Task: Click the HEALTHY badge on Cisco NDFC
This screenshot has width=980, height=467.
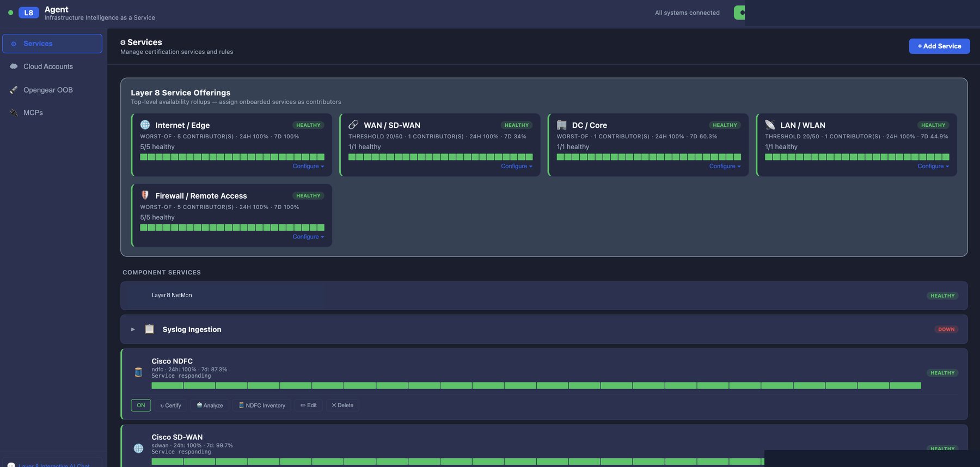Action: pyautogui.click(x=942, y=373)
